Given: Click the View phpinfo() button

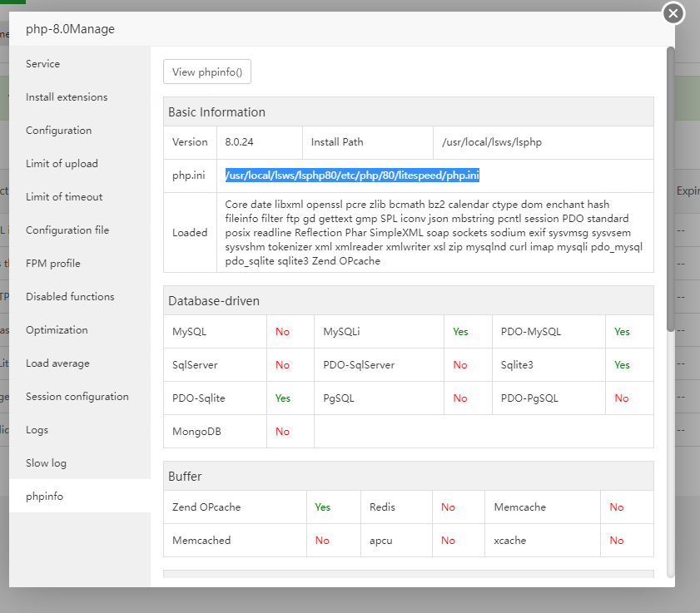Looking at the screenshot, I should (x=207, y=72).
